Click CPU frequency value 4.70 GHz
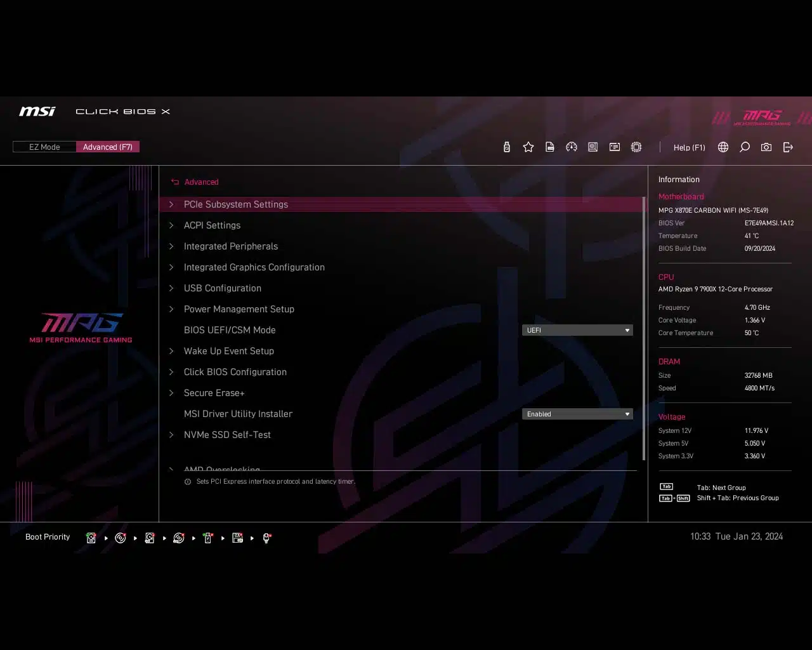This screenshot has height=650, width=812. 757,308
